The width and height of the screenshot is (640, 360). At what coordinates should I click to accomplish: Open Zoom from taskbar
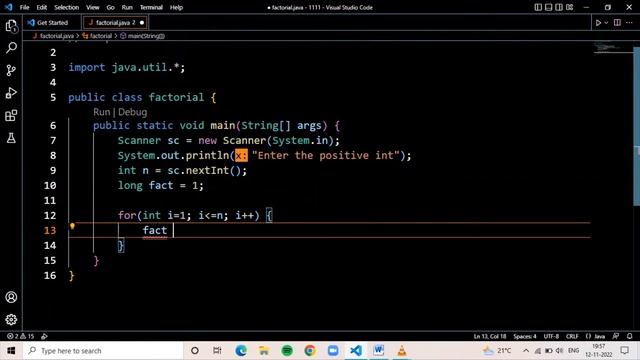tap(333, 351)
